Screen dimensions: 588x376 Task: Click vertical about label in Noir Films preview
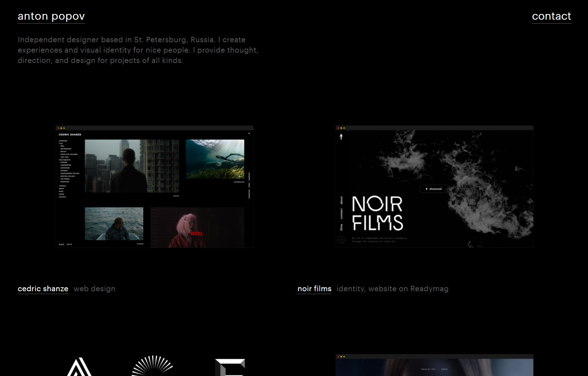click(341, 200)
